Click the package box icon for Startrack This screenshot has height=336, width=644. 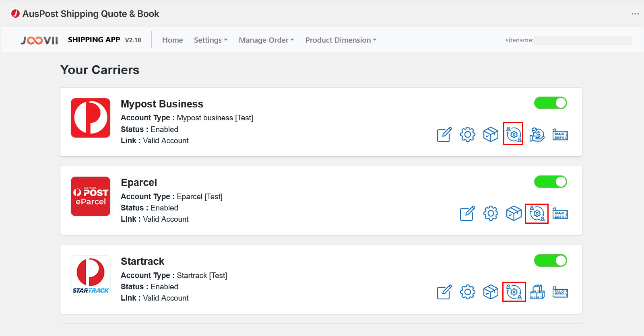pyautogui.click(x=491, y=292)
